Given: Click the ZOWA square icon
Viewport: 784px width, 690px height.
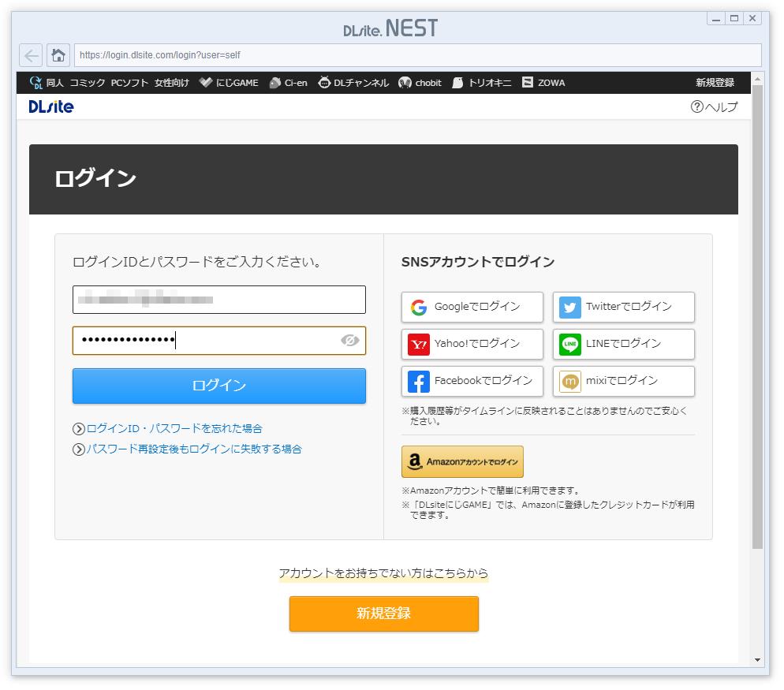Looking at the screenshot, I should point(528,82).
